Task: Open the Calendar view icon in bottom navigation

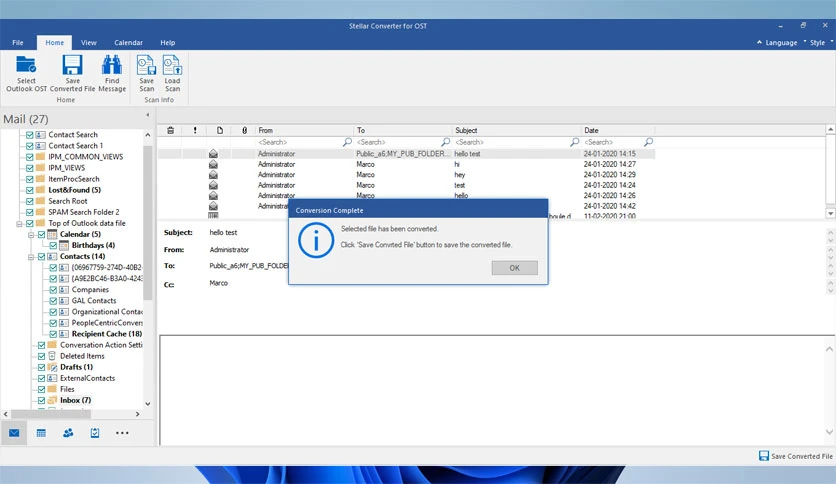Action: [41, 433]
